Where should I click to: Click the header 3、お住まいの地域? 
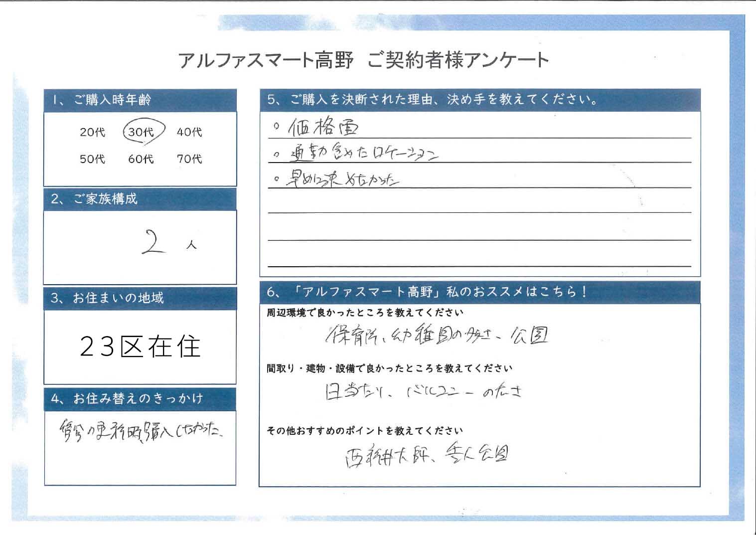[x=140, y=298]
